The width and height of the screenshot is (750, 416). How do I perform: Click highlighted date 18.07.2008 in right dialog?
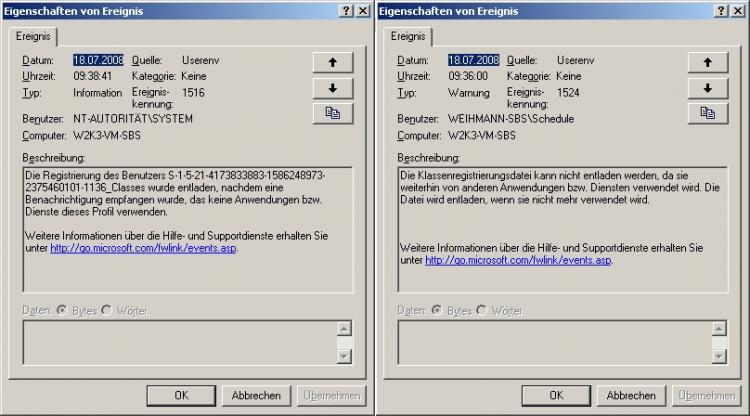point(473,60)
